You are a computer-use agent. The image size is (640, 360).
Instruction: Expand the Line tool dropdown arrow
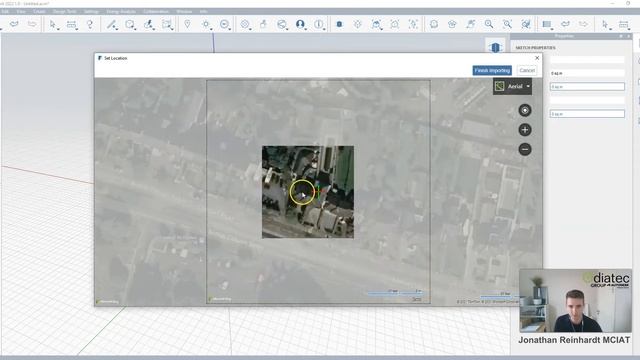click(117, 29)
